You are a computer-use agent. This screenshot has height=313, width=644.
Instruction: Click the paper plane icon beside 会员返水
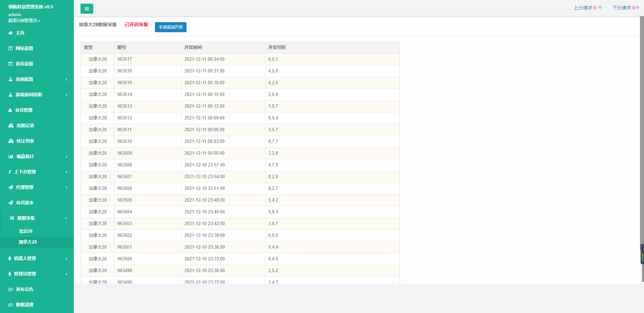[x=11, y=203]
